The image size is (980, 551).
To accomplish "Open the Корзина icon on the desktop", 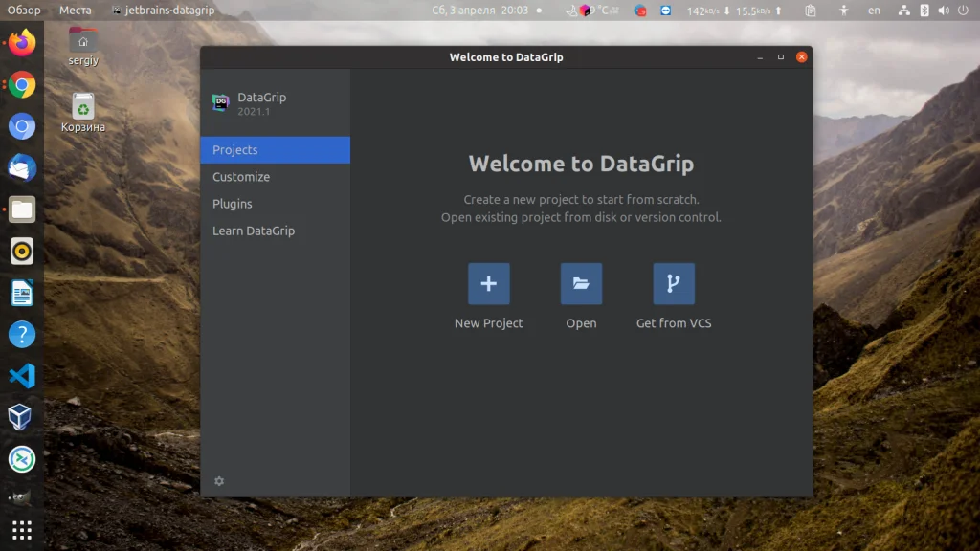I will click(82, 108).
